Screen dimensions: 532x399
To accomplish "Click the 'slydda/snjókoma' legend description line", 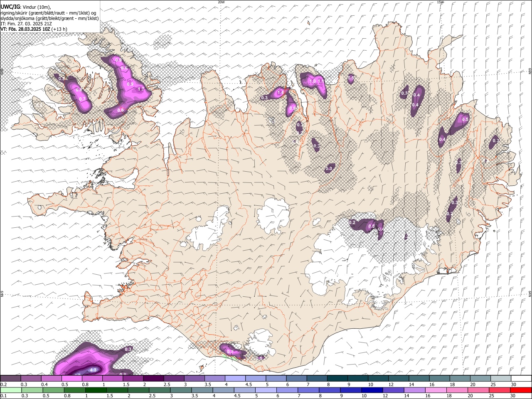I will (x=49, y=18).
